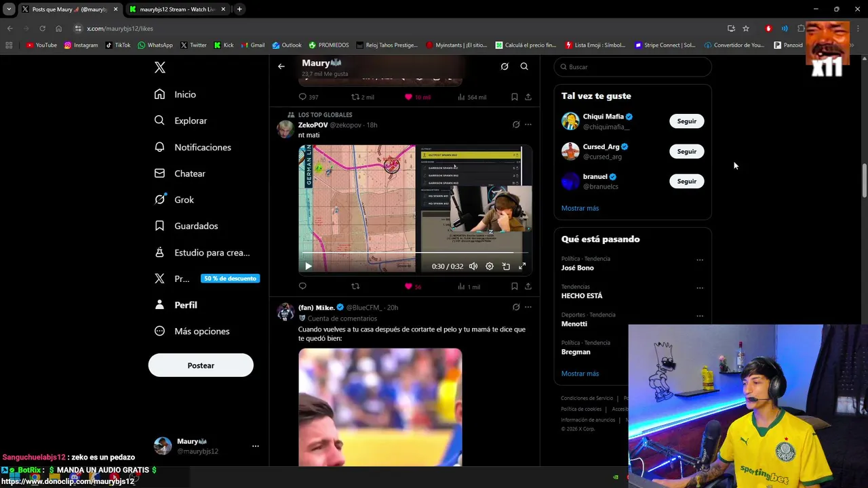868x488 pixels.
Task: Reply to the ZekoPOV post
Action: point(302,286)
